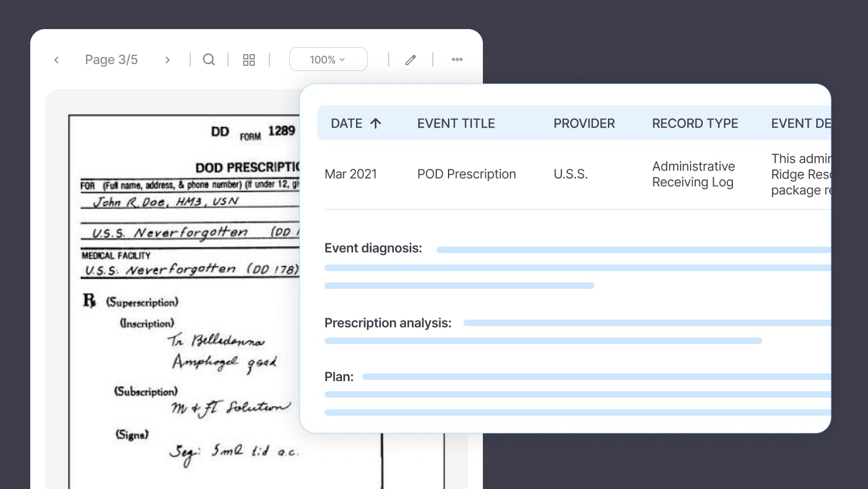Click the EVENT TITLE column header

456,123
